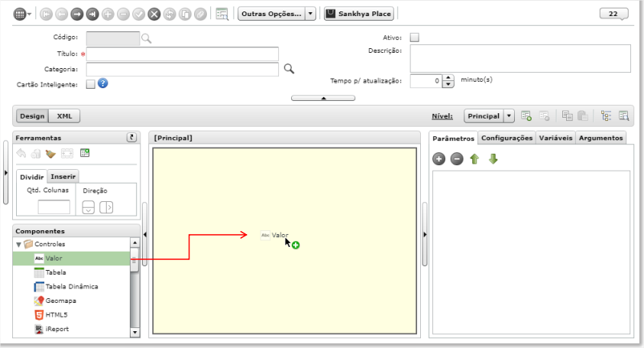Open the level hierarchy tree icon
The width and height of the screenshot is (644, 348).
[x=606, y=116]
